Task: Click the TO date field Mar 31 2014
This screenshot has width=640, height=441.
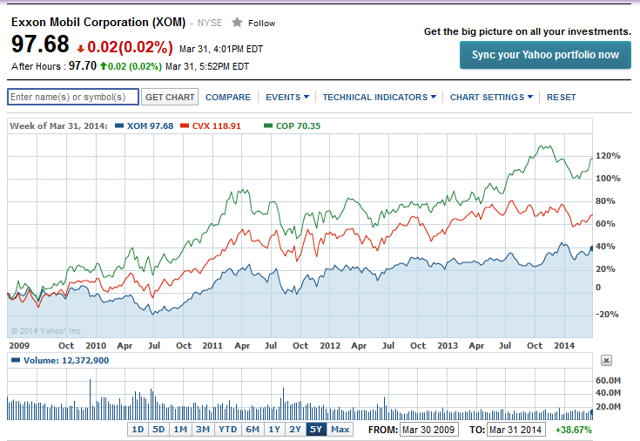Action: point(516,430)
